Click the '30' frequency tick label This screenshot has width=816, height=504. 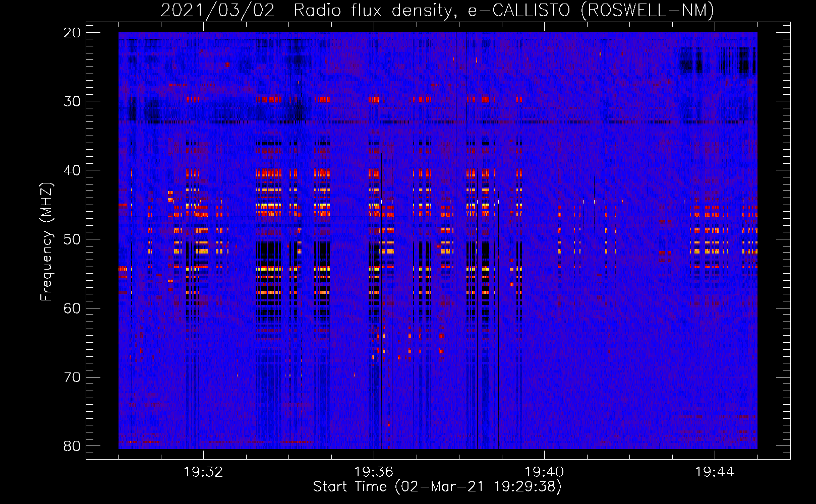(x=72, y=101)
